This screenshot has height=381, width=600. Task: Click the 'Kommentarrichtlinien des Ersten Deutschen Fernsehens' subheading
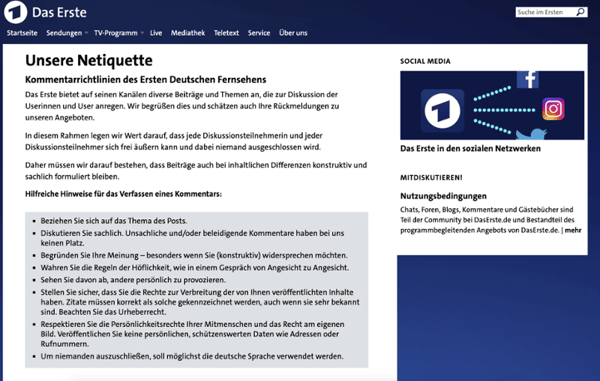coord(145,80)
